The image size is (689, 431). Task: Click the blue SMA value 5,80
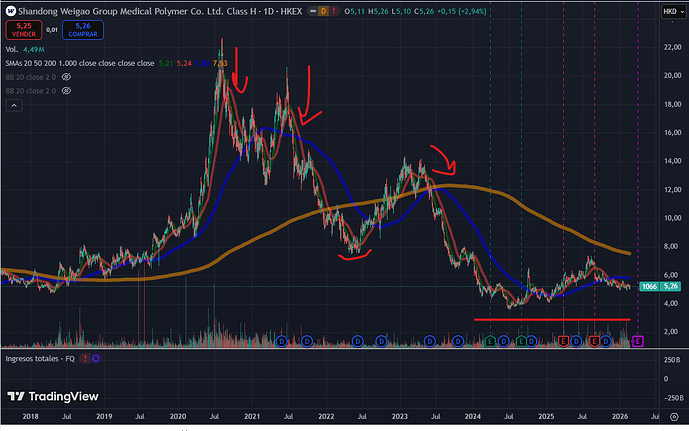click(202, 63)
